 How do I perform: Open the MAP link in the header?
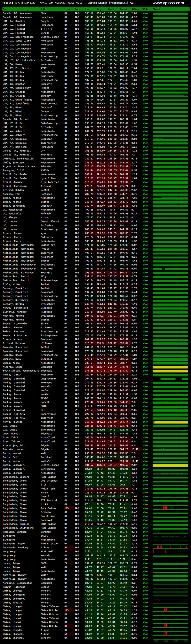tap(132, 3)
